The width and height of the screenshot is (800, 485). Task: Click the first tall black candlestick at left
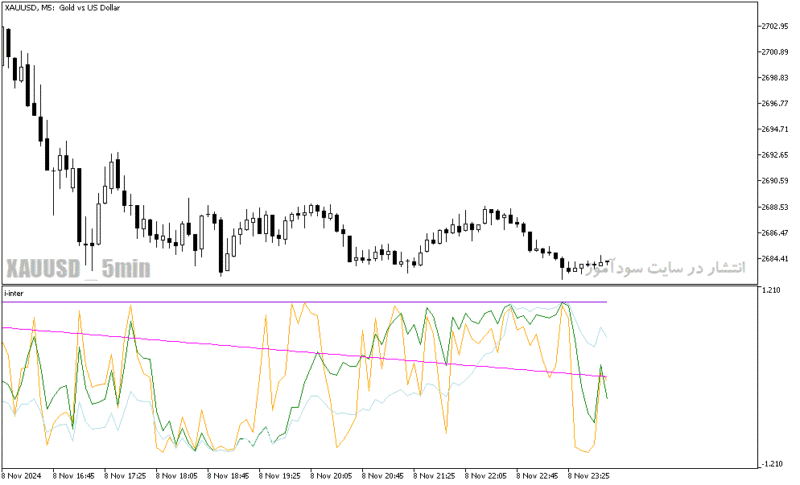pyautogui.click(x=8, y=42)
